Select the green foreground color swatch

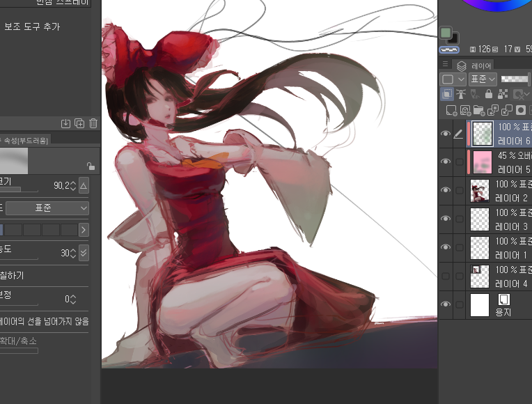pos(446,33)
